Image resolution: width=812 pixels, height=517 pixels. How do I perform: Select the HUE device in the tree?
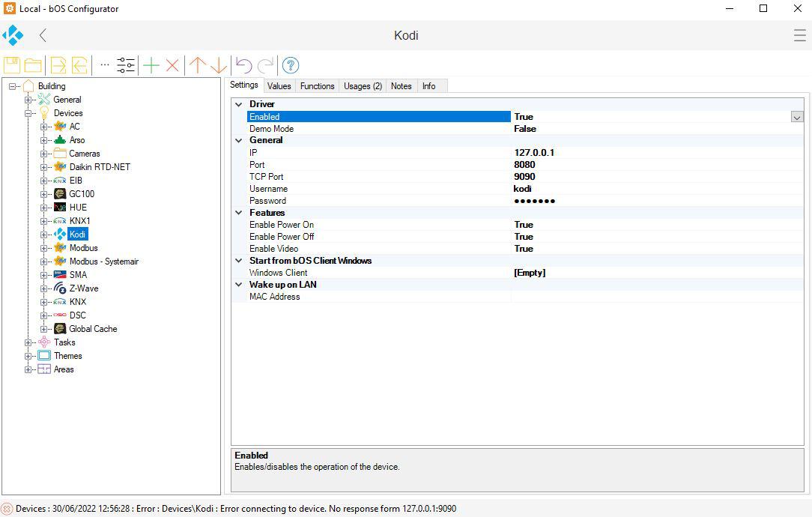(x=78, y=208)
